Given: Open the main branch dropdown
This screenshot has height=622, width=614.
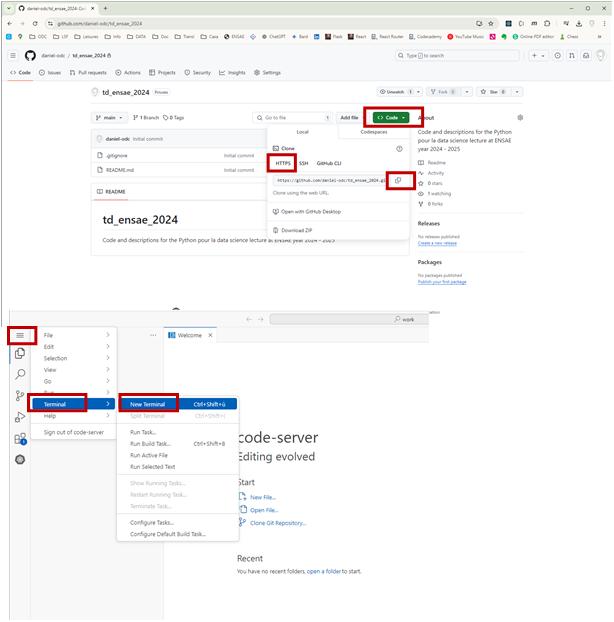Looking at the screenshot, I should pyautogui.click(x=109, y=117).
